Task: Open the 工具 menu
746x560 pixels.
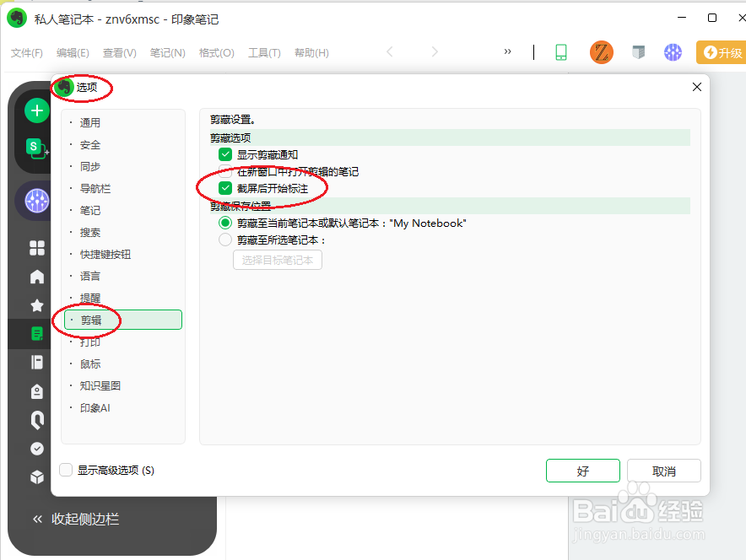Action: click(x=264, y=52)
